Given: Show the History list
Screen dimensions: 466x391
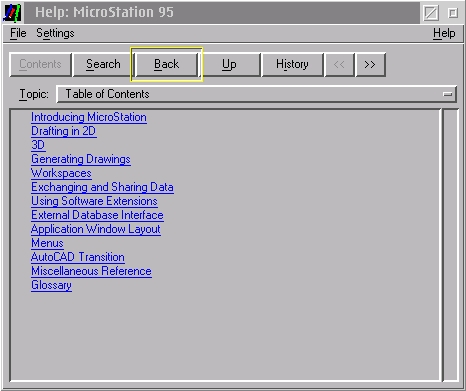Looking at the screenshot, I should (x=292, y=64).
